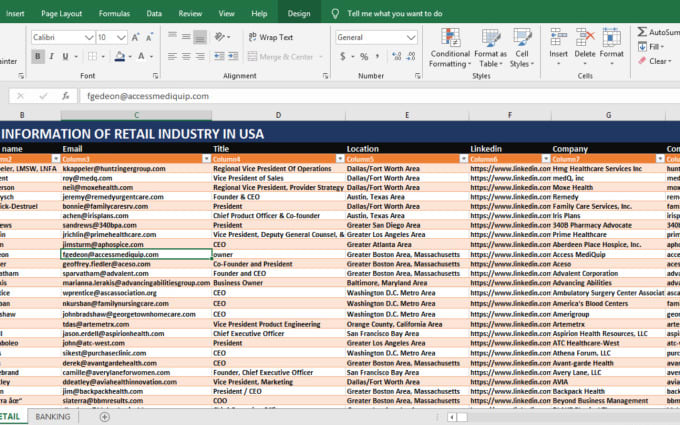Apply fill color bucket
Viewport: 680px width, 425px height.
[x=120, y=56]
